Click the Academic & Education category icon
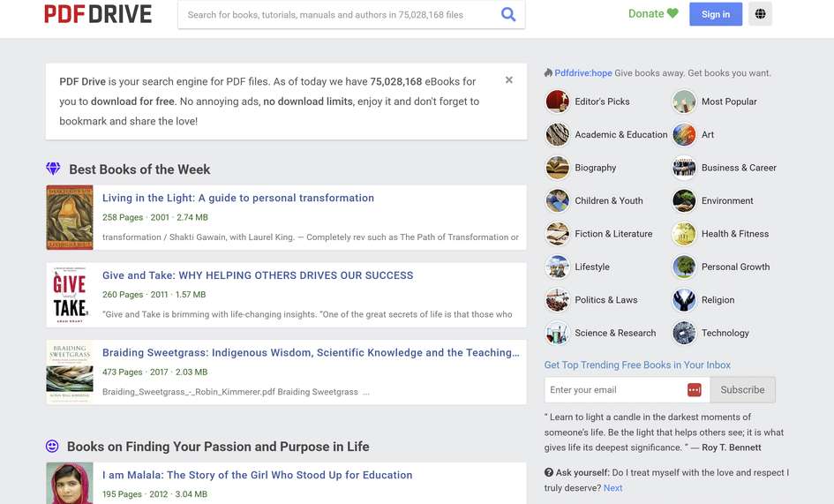 pyautogui.click(x=558, y=135)
